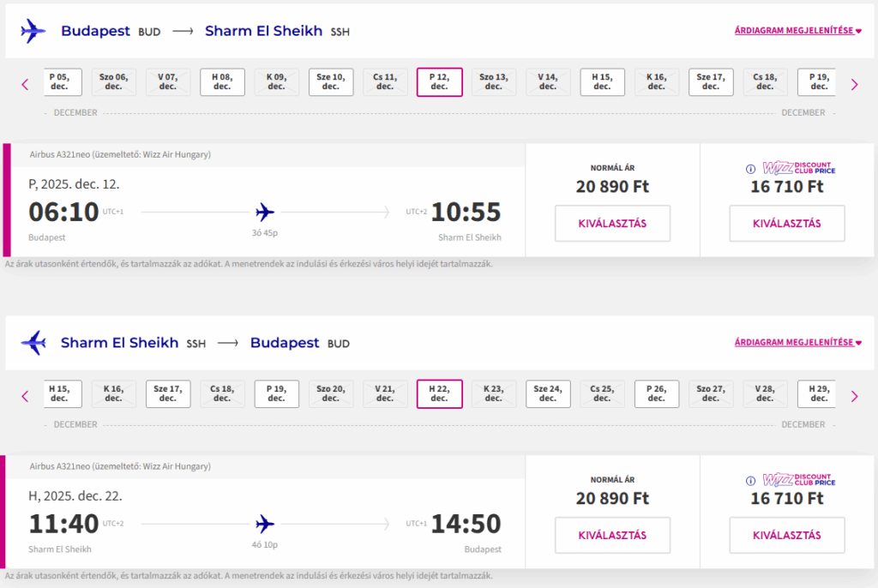Choose return normal price Kiválasztás button
878x588 pixels.
click(612, 536)
